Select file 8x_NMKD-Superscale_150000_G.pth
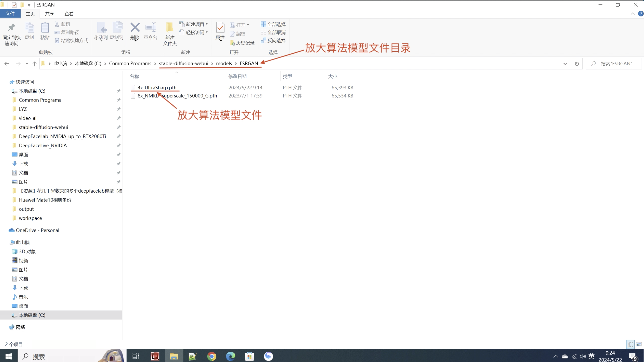 point(177,96)
